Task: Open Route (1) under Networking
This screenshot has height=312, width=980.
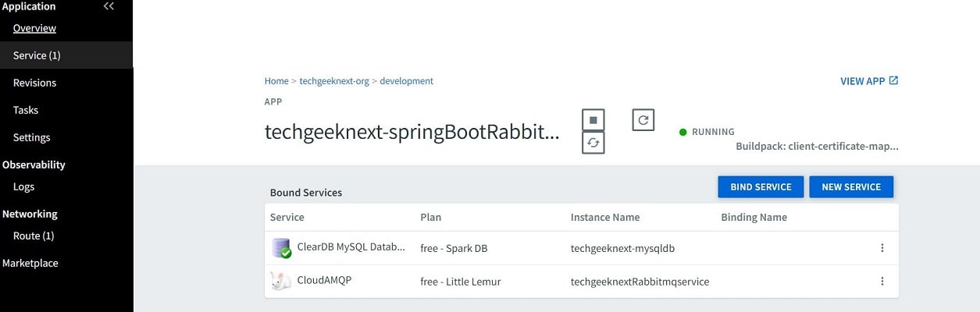Action: (x=34, y=236)
